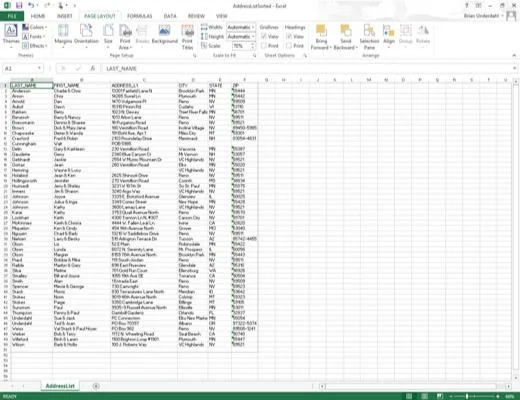520x400 pixels.
Task: Switch to the HOME ribbon tab
Action: point(38,16)
